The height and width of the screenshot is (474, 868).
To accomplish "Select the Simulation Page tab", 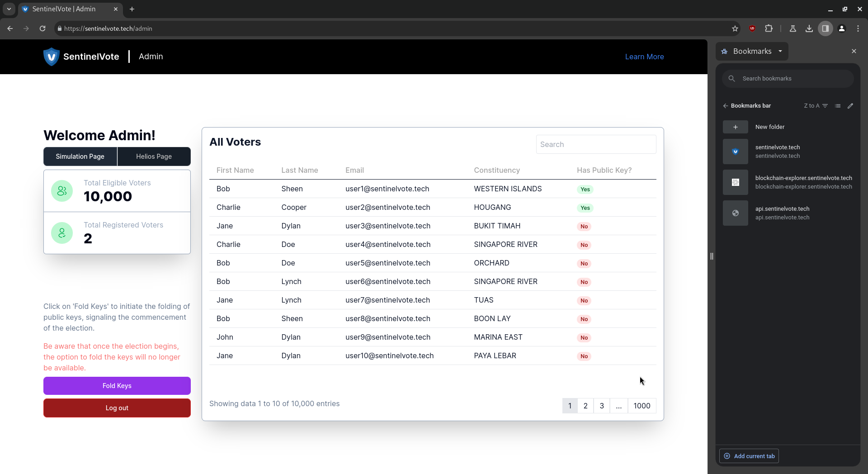I will click(x=80, y=156).
